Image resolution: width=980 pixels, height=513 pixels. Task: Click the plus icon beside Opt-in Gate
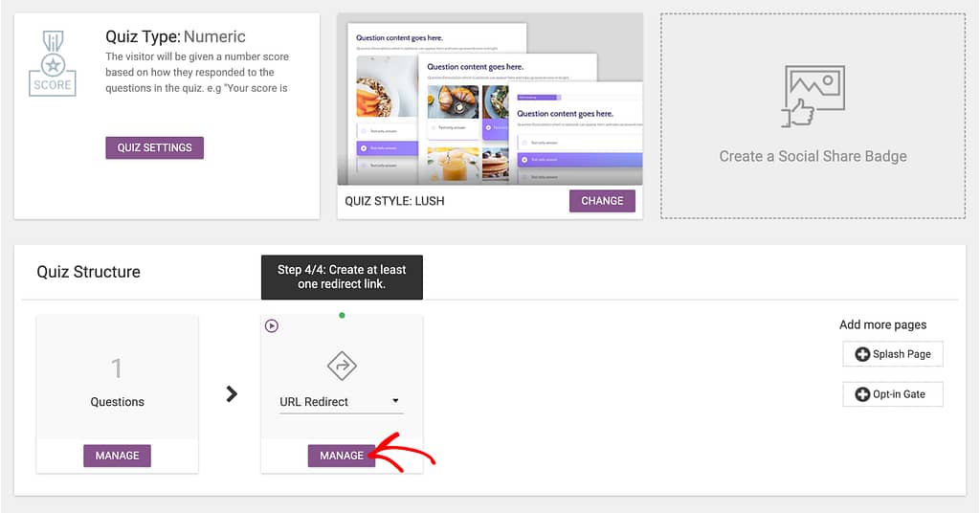(862, 395)
